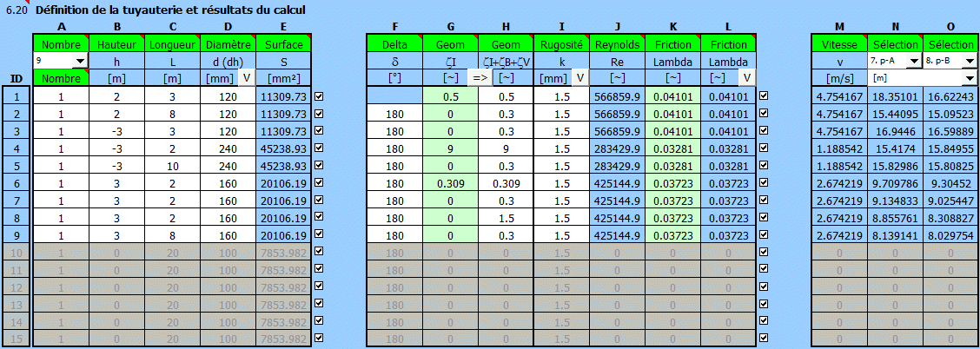Viewport: 980px width, 349px height.
Task: Click the green Reynolds column header
Action: tap(617, 43)
